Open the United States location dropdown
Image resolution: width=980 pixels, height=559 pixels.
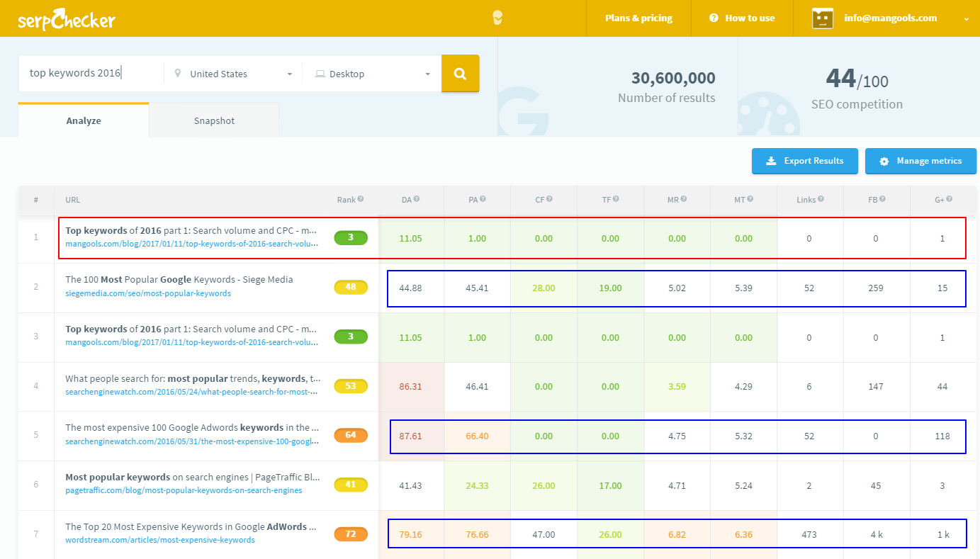click(233, 74)
